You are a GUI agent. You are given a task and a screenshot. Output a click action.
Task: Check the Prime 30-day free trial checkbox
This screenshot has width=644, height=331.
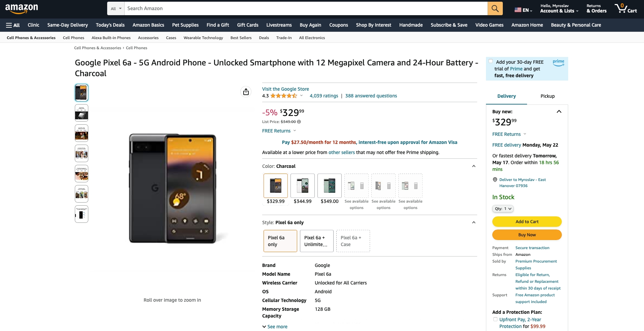coord(491,61)
